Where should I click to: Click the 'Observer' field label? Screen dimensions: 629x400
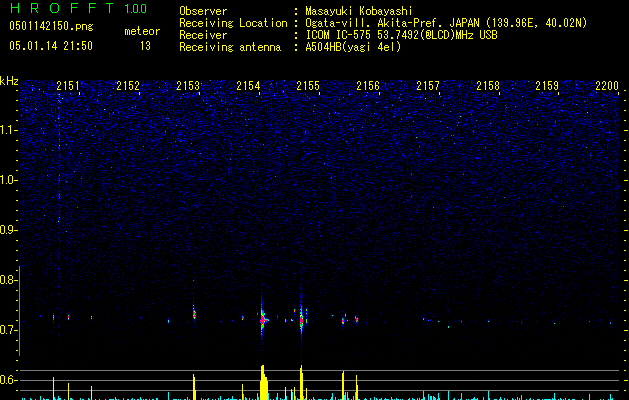(203, 11)
